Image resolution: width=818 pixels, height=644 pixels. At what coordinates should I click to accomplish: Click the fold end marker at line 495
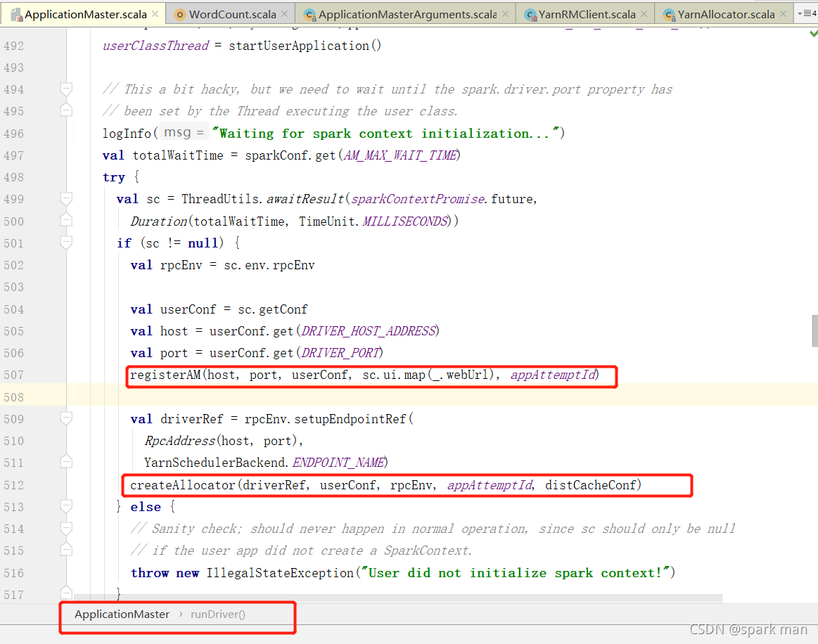[x=66, y=110]
